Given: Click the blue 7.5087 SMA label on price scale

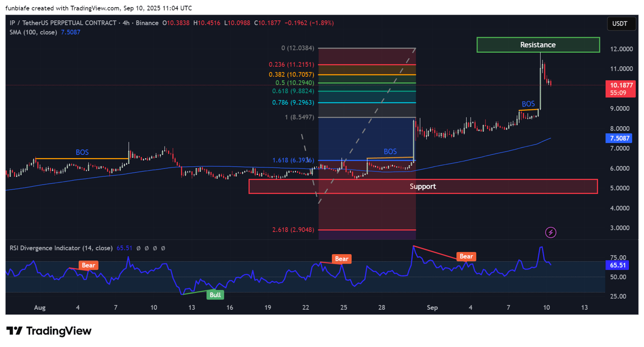Looking at the screenshot, I should point(619,138).
